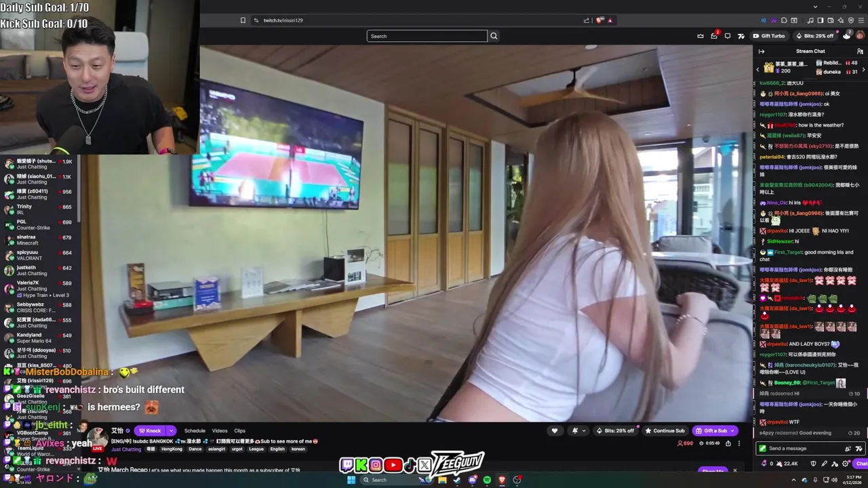Open the chat party popper icon
This screenshot has height=488, width=868.
click(x=848, y=448)
